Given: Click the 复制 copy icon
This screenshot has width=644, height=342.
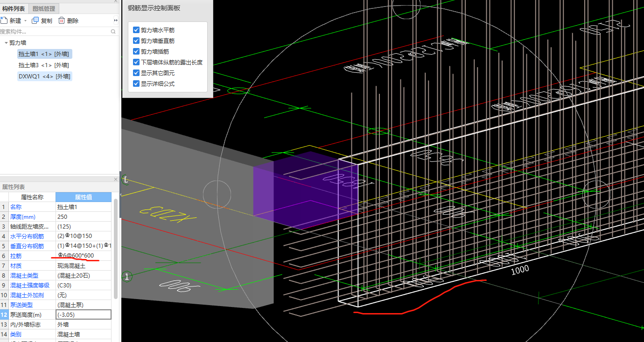Looking at the screenshot, I should click(x=35, y=21).
